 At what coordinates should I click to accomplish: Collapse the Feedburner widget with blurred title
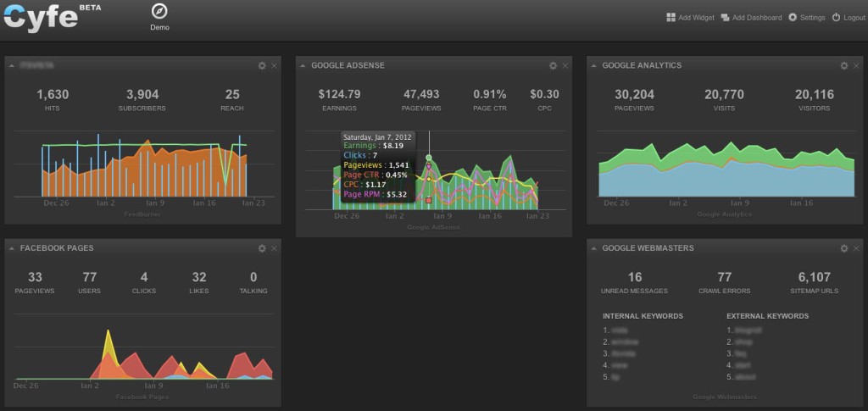click(x=12, y=66)
